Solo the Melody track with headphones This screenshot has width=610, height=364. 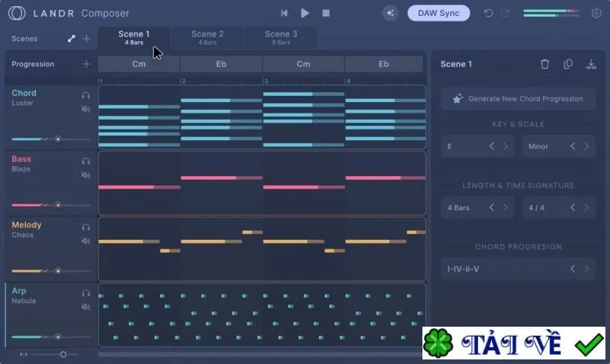pos(86,228)
